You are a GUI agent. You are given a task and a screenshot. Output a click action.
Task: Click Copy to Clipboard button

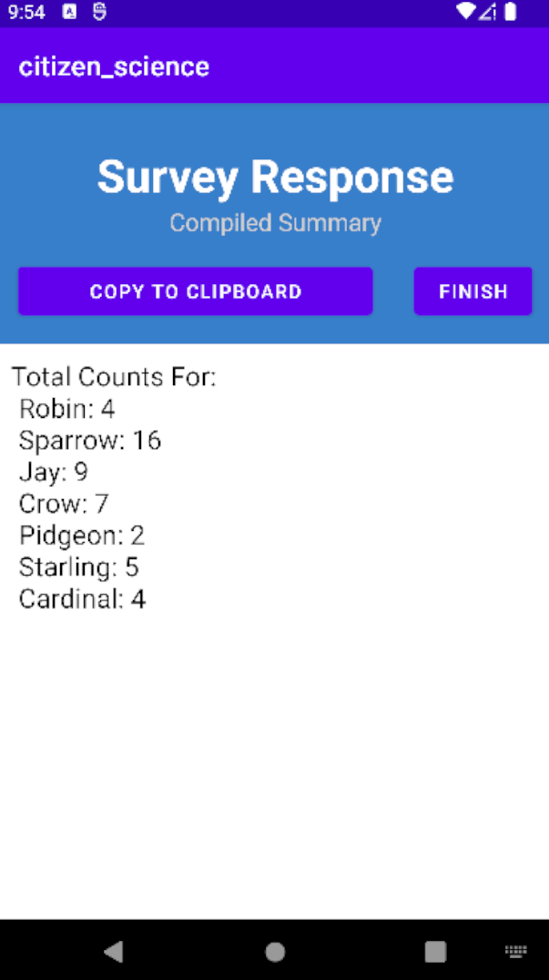coord(195,291)
